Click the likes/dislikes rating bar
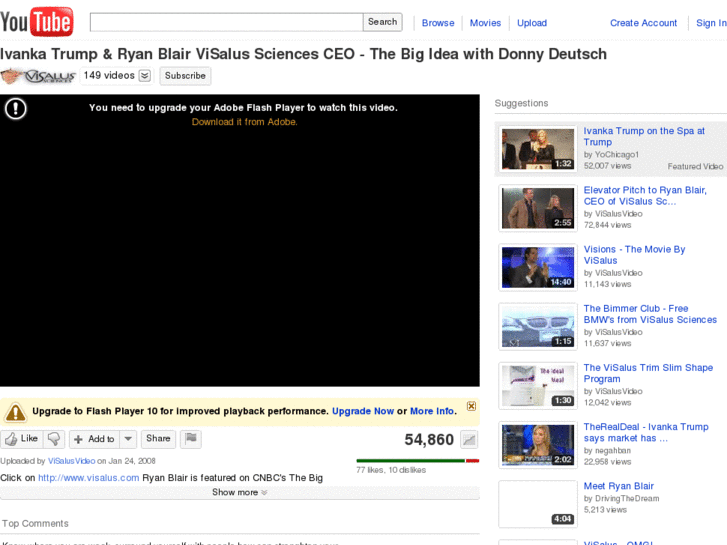This screenshot has width=727, height=545. coord(417,461)
